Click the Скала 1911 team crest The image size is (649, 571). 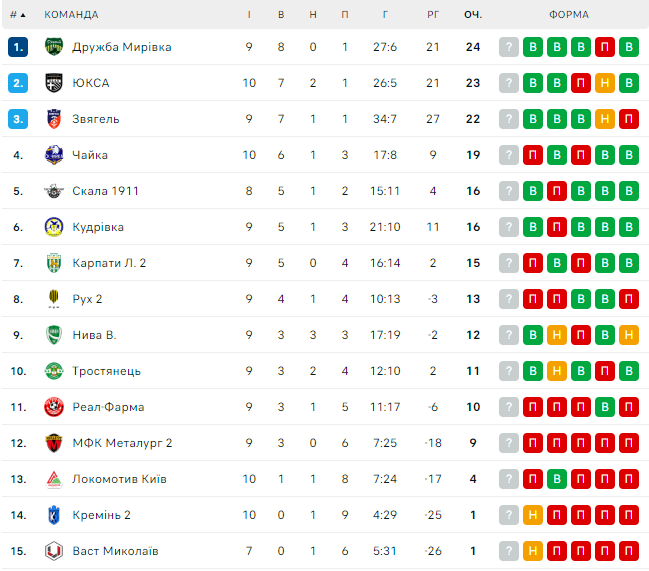pos(54,191)
